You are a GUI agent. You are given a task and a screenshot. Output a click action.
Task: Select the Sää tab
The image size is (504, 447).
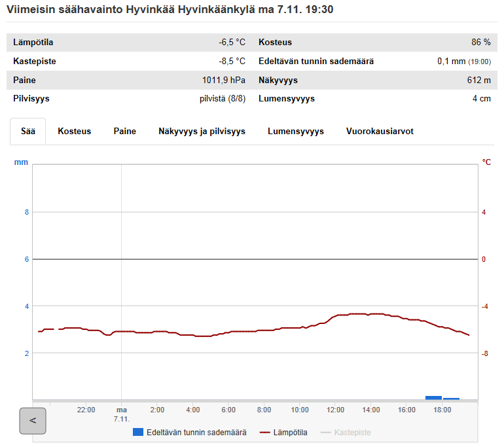[x=28, y=132]
